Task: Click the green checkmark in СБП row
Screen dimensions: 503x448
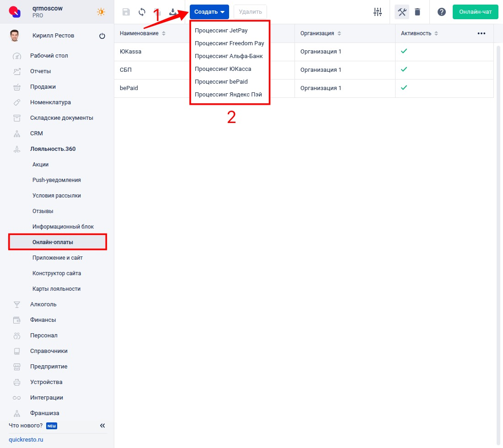Action: [404, 69]
